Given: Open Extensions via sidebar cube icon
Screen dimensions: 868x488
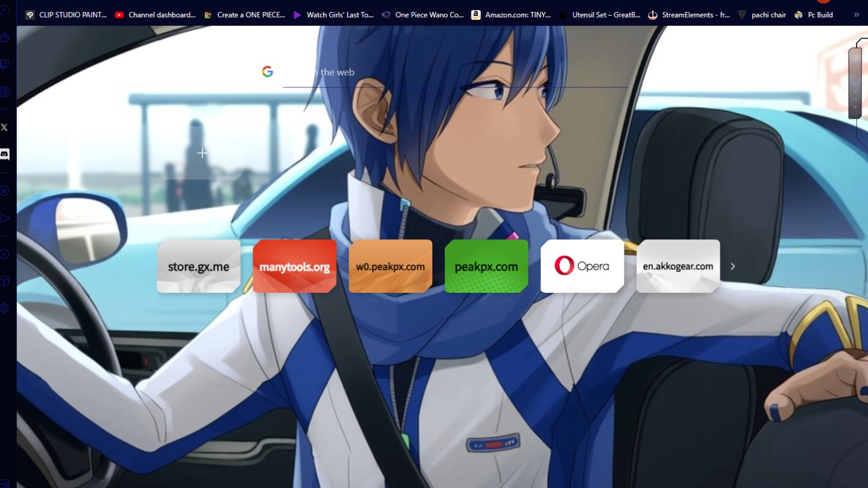Looking at the screenshot, I should tap(5, 281).
